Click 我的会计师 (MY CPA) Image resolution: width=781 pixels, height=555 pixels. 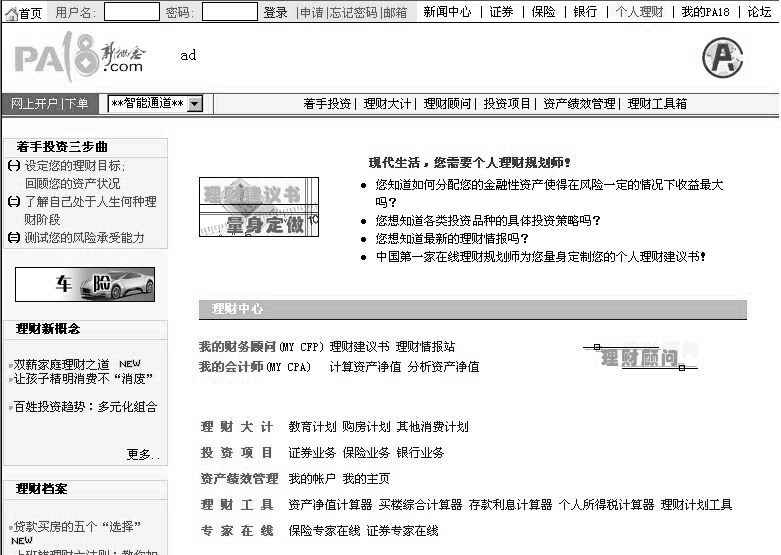[x=255, y=367]
